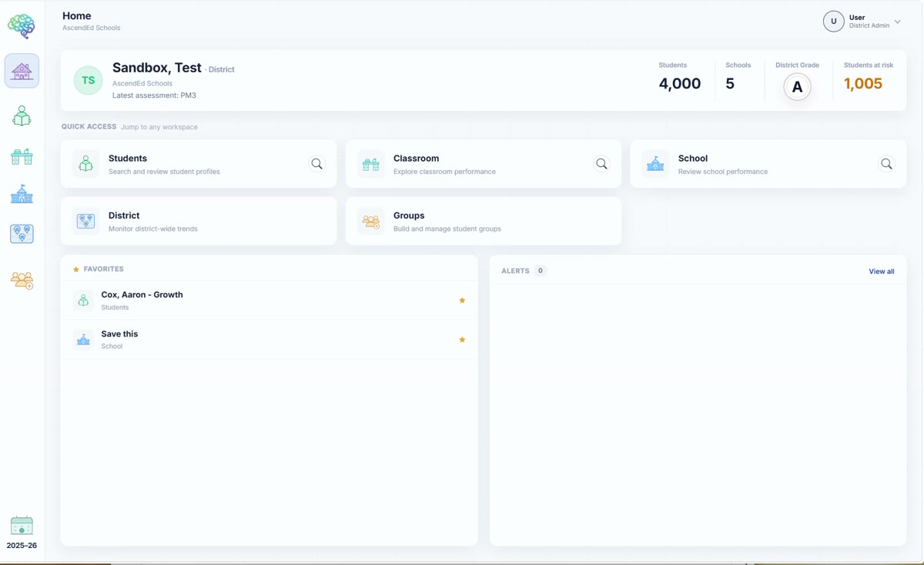Open the Classroom sidebar icon
Screen dimensions: 924x565
point(22,156)
